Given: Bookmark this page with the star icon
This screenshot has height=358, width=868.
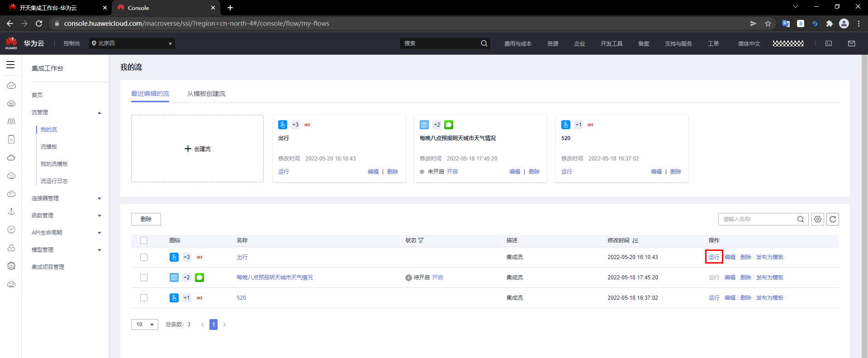Looking at the screenshot, I should [768, 24].
